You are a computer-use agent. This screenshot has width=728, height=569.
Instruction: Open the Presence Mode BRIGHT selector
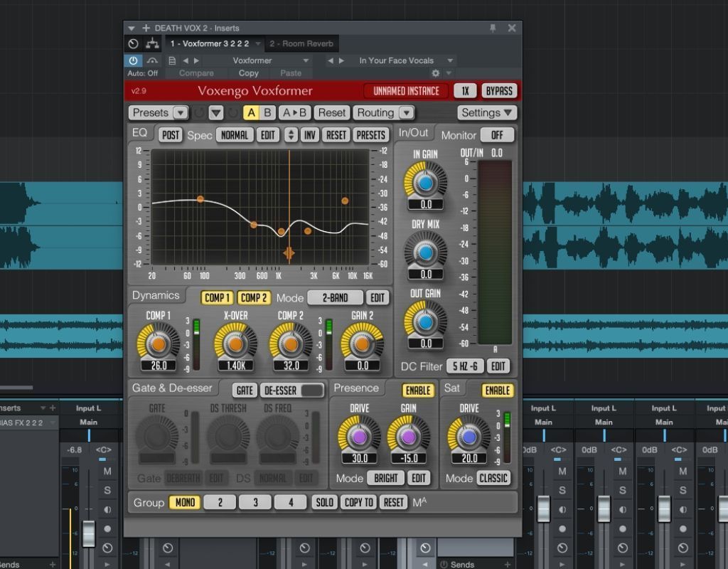tap(386, 478)
